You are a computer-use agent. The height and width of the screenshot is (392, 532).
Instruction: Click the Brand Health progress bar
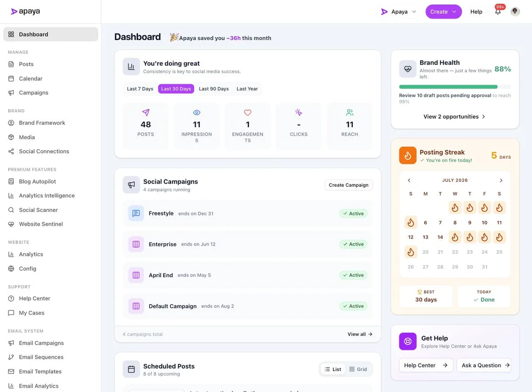[x=455, y=87]
